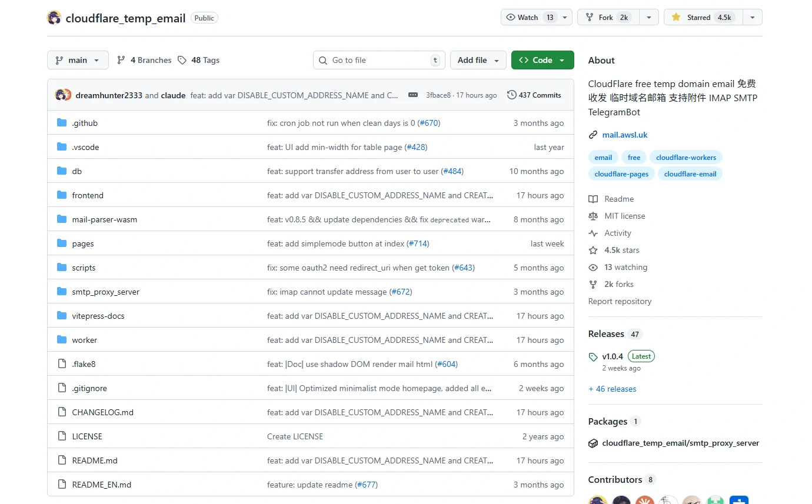Screen dimensions: 812x504
Task: Open the smtp_proxy_server folder name
Action: [106, 292]
